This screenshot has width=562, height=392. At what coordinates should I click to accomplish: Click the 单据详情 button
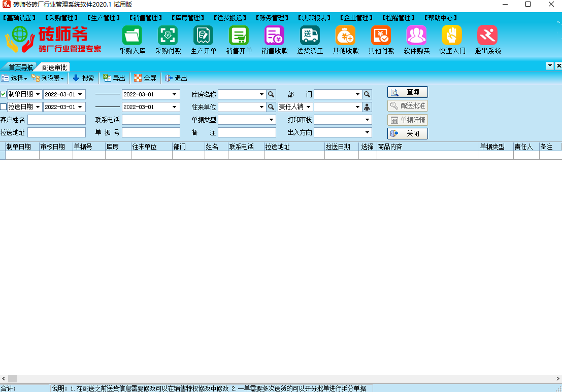[x=408, y=120]
